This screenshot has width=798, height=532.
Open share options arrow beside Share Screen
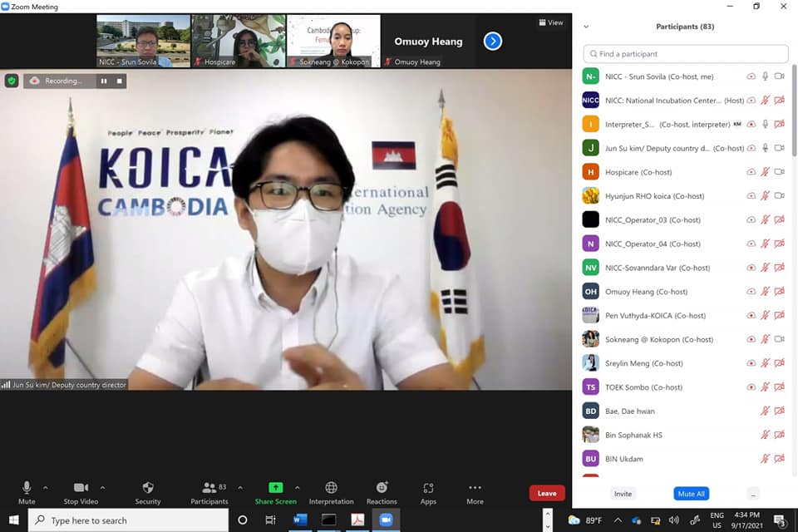point(298,488)
